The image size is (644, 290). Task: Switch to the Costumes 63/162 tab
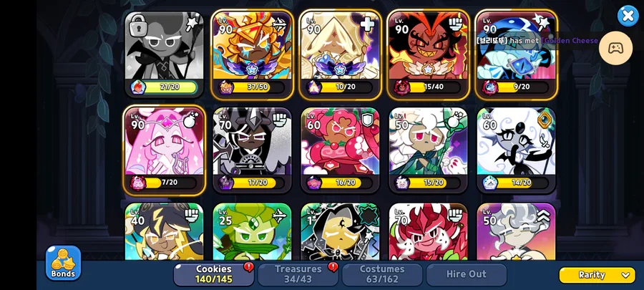382,274
